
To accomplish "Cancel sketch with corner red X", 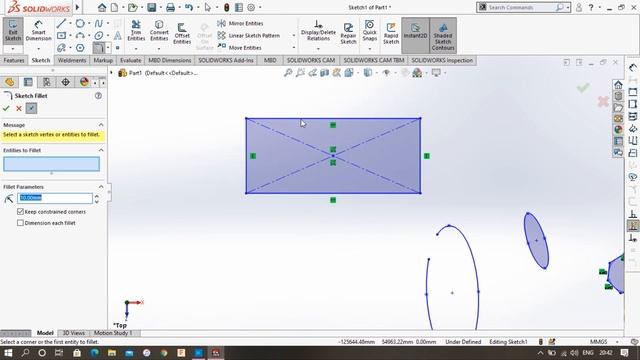I will click(603, 101).
